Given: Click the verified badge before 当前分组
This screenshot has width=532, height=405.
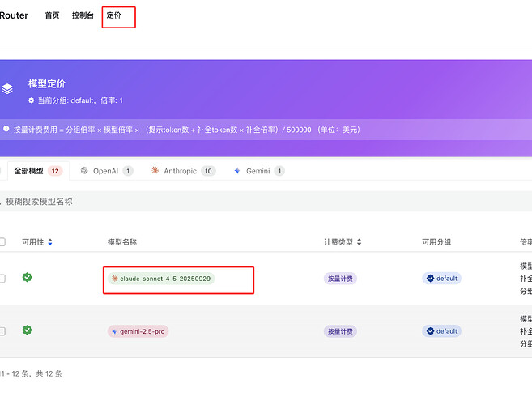Looking at the screenshot, I should tap(32, 100).
